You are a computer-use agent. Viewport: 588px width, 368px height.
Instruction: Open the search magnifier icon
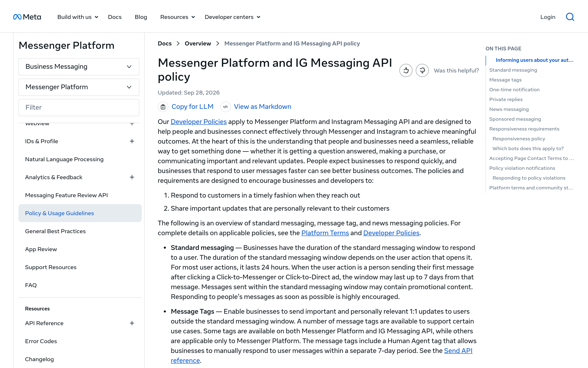pyautogui.click(x=570, y=17)
